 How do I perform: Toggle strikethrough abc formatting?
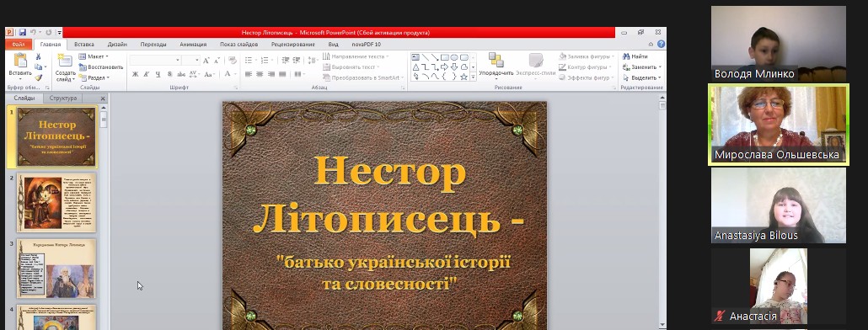[181, 74]
